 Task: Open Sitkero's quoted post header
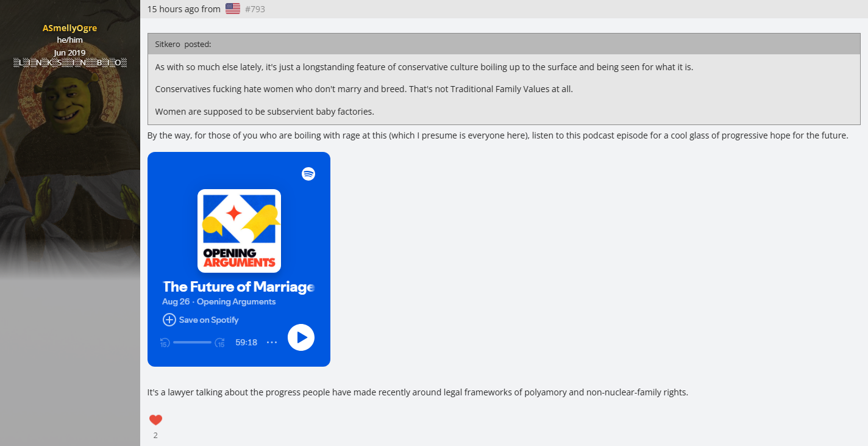pyautogui.click(x=503, y=44)
